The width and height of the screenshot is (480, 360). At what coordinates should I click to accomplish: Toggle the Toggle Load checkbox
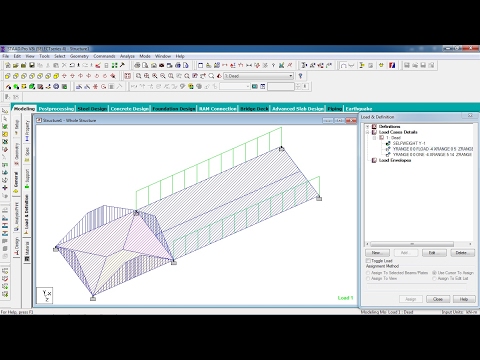[x=368, y=261]
